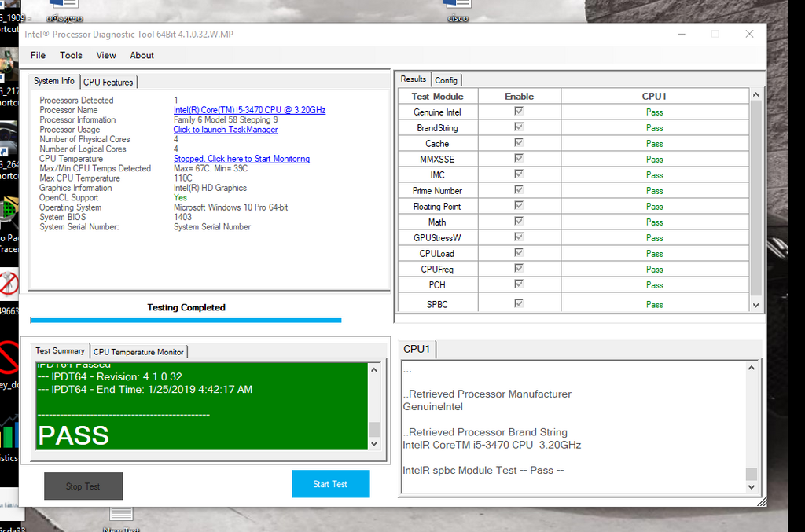Image resolution: width=805 pixels, height=532 pixels.
Task: Show the Test Summary tab
Action: click(x=60, y=351)
